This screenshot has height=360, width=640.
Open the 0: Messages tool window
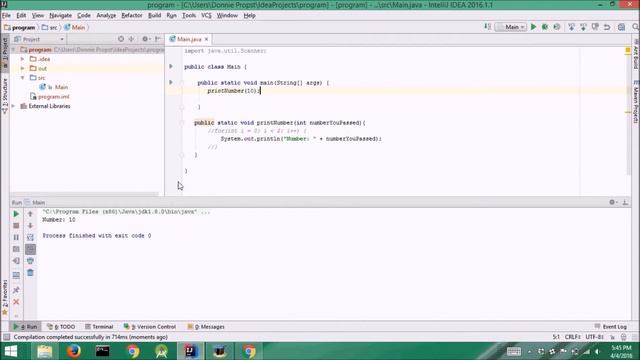[206, 327]
